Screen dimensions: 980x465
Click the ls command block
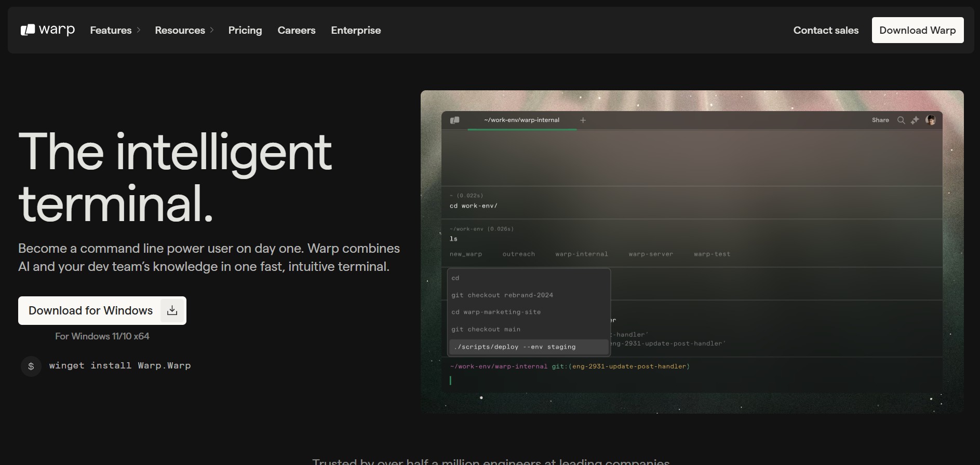pyautogui.click(x=692, y=243)
